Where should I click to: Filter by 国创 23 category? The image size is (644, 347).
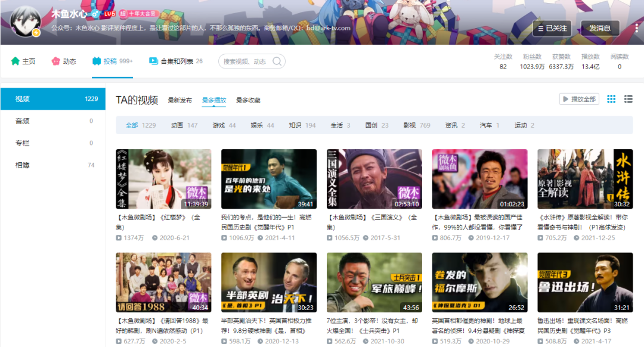pyautogui.click(x=377, y=125)
